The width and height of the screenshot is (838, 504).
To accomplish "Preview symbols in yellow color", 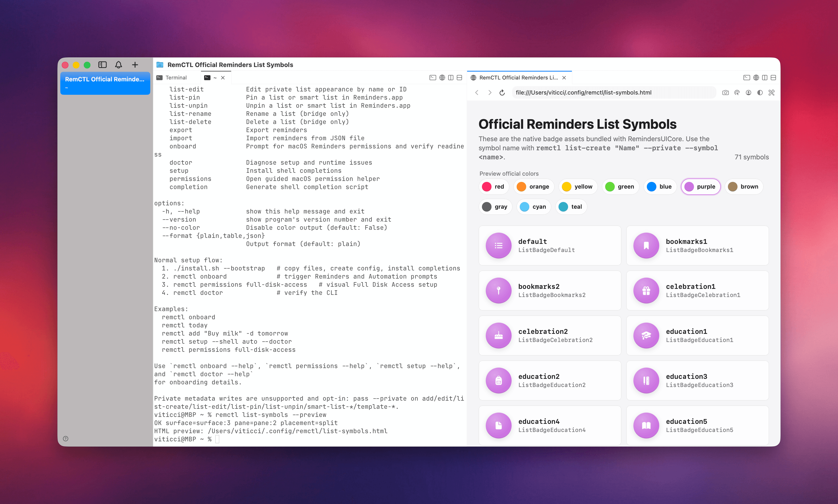I will [578, 187].
